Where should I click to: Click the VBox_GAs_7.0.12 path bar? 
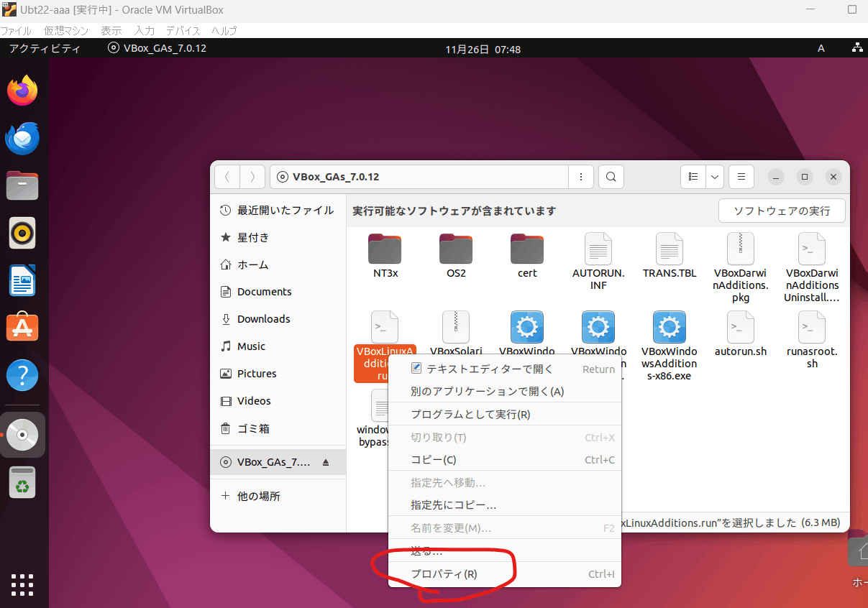(419, 177)
